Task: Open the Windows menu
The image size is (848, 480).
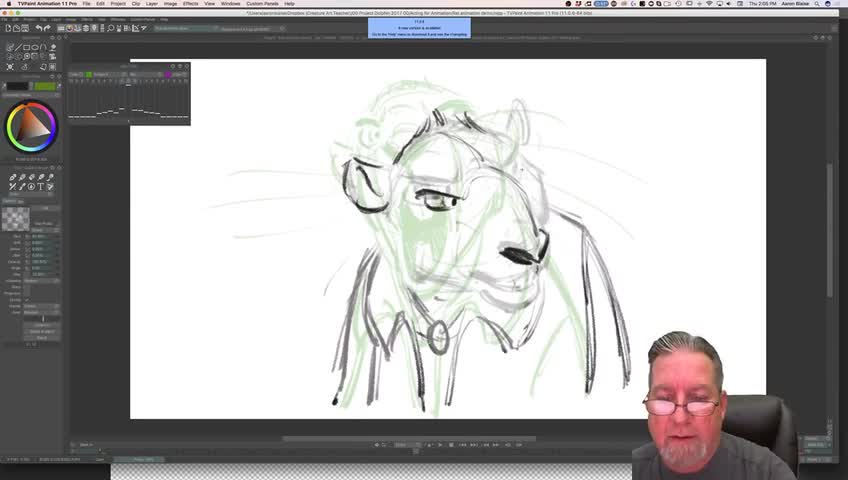Action: tap(230, 3)
